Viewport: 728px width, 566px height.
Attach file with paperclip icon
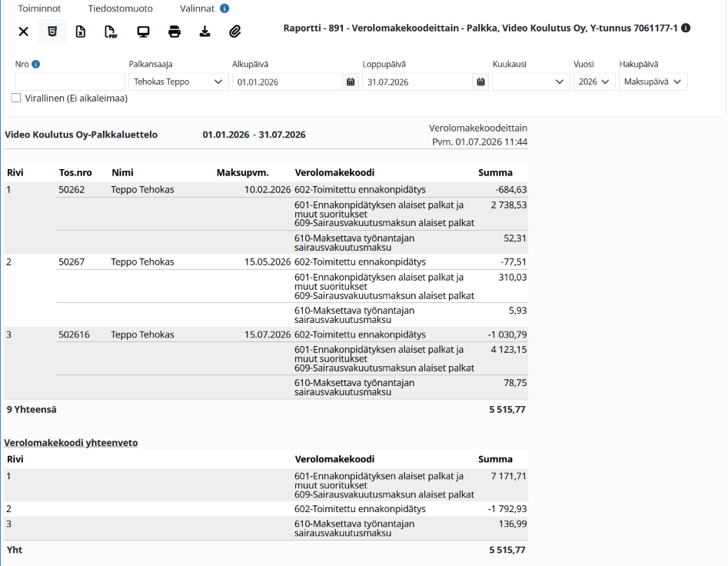[235, 32]
